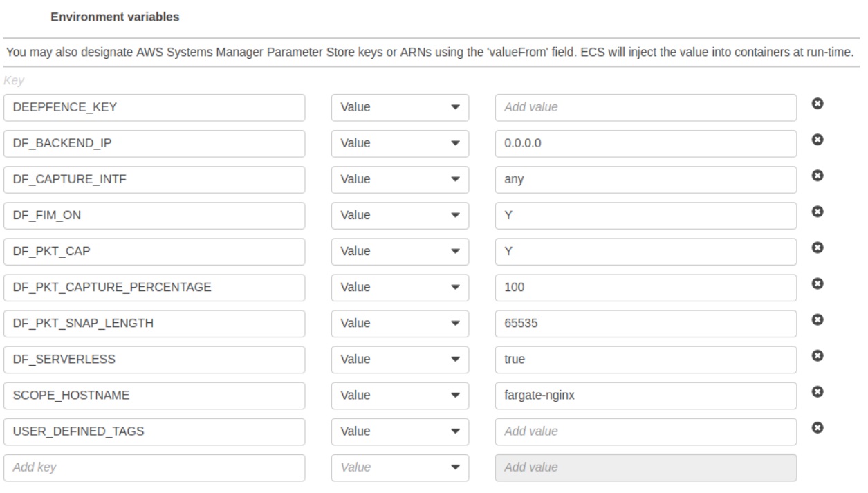Delete the DF_CAPTURE_INTF variable row

click(x=817, y=175)
